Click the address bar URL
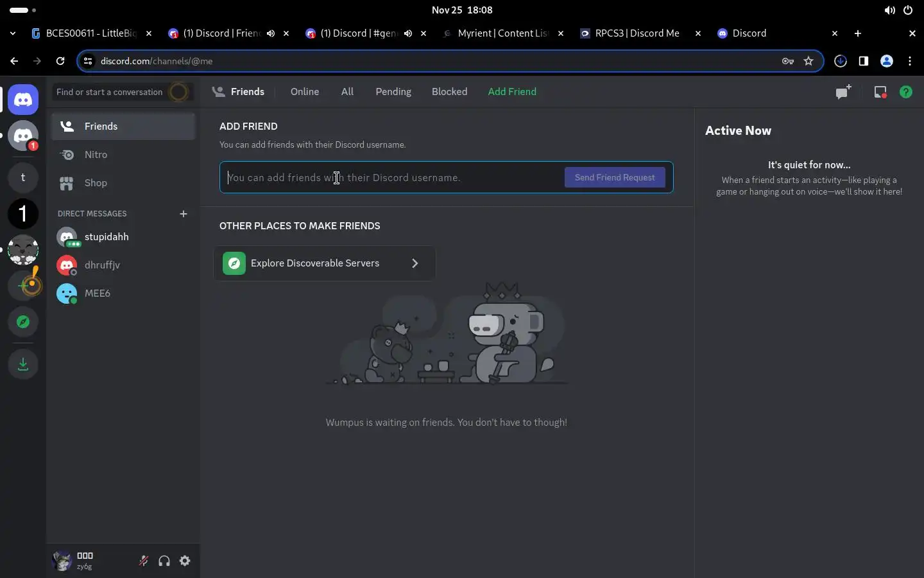Screen dimensions: 924x578 pos(157,61)
